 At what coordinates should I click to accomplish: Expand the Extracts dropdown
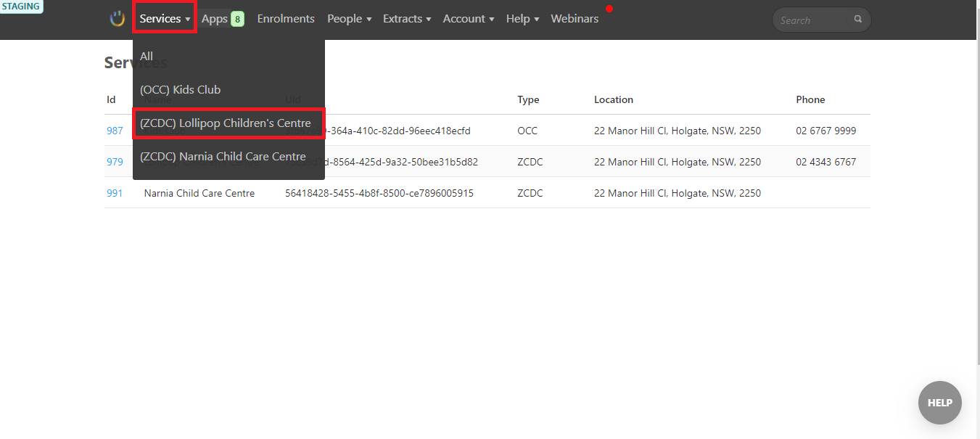click(x=407, y=19)
